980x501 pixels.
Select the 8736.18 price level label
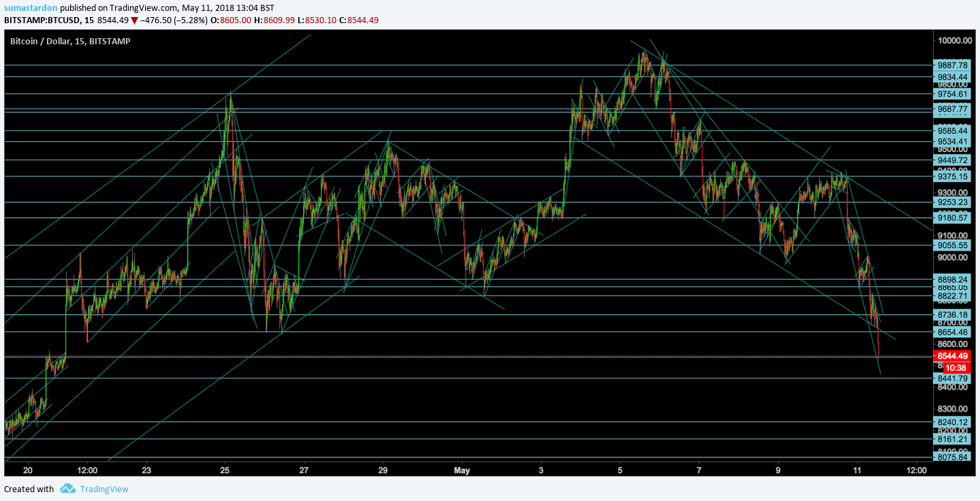pyautogui.click(x=953, y=315)
